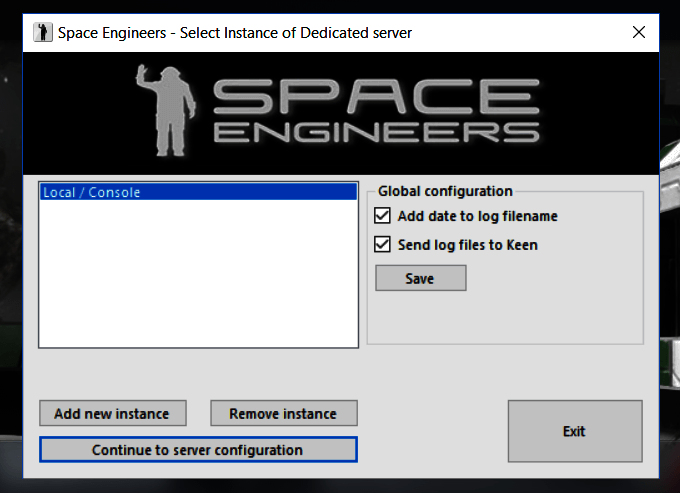Click the Save button
The width and height of the screenshot is (680, 493).
[x=421, y=278]
